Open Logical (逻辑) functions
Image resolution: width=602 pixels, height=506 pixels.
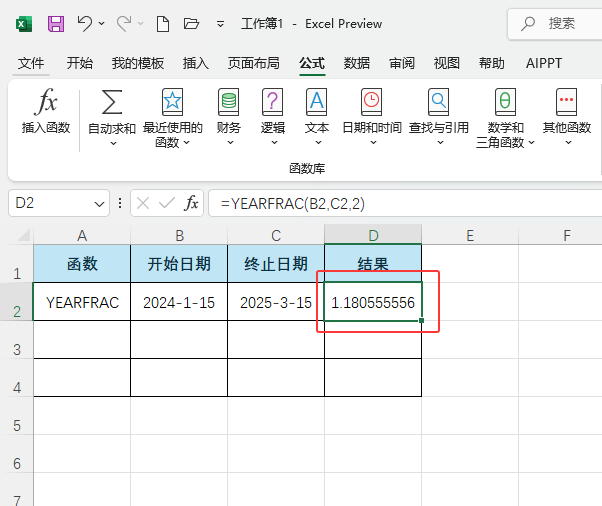point(273,117)
